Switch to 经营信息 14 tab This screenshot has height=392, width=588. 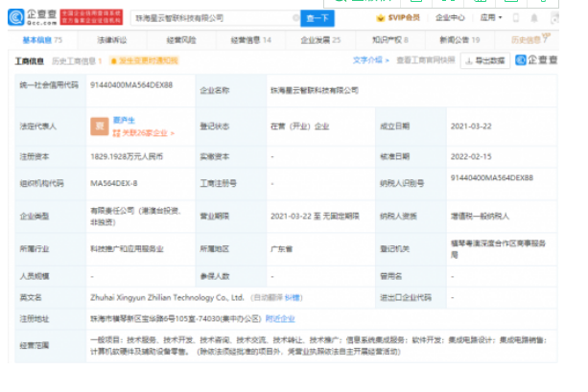tap(251, 40)
